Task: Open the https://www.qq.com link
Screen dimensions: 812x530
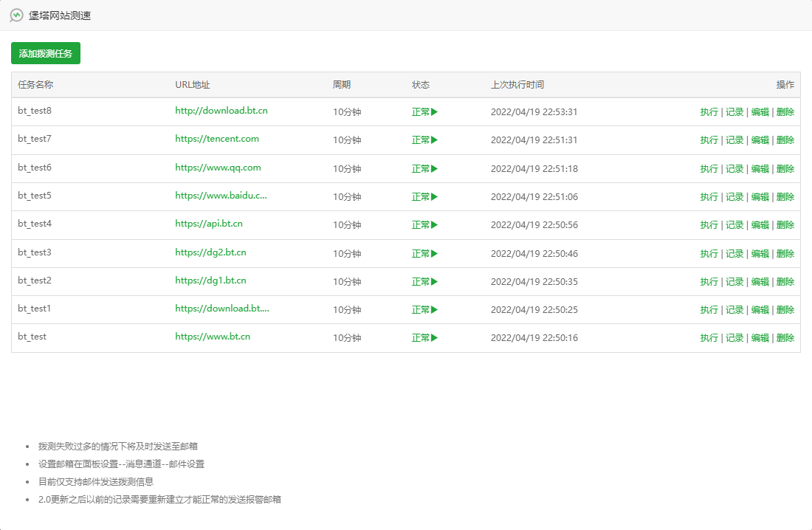Action: [x=218, y=168]
